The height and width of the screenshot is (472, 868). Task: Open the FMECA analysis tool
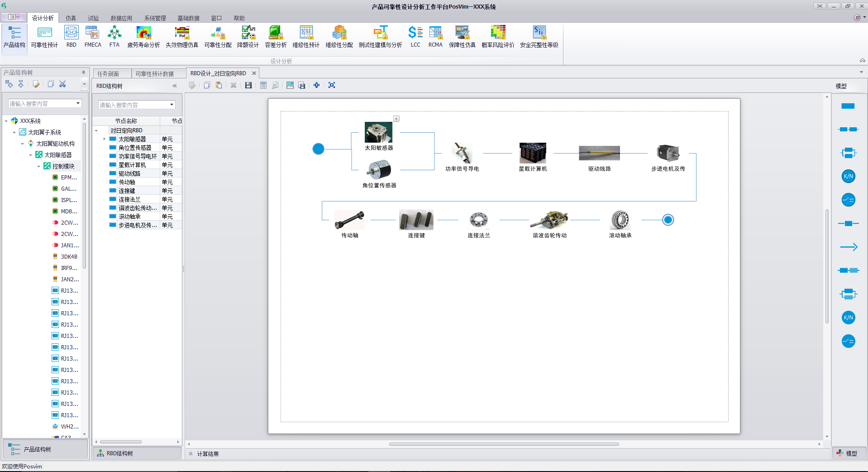click(x=93, y=36)
